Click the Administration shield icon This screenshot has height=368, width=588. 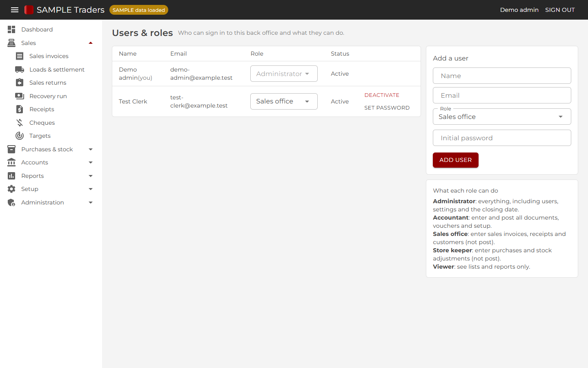11,202
